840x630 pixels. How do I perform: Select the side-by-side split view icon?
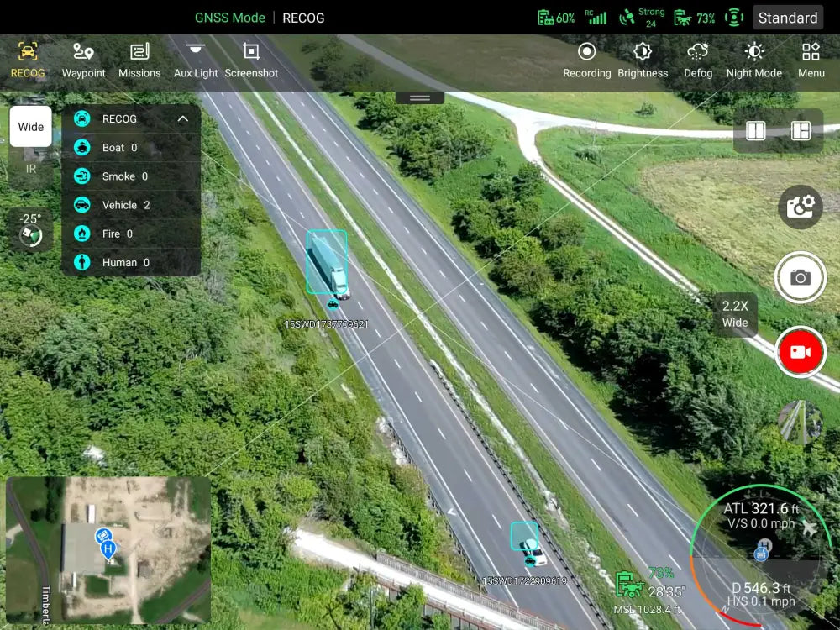point(756,131)
